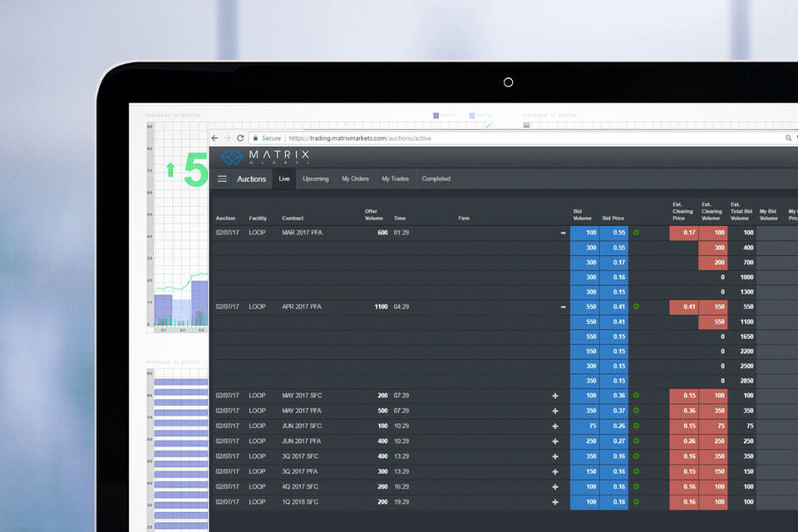Expand the MAY 2017 PFA auction
Screen dimensions: 798x532
pos(555,411)
